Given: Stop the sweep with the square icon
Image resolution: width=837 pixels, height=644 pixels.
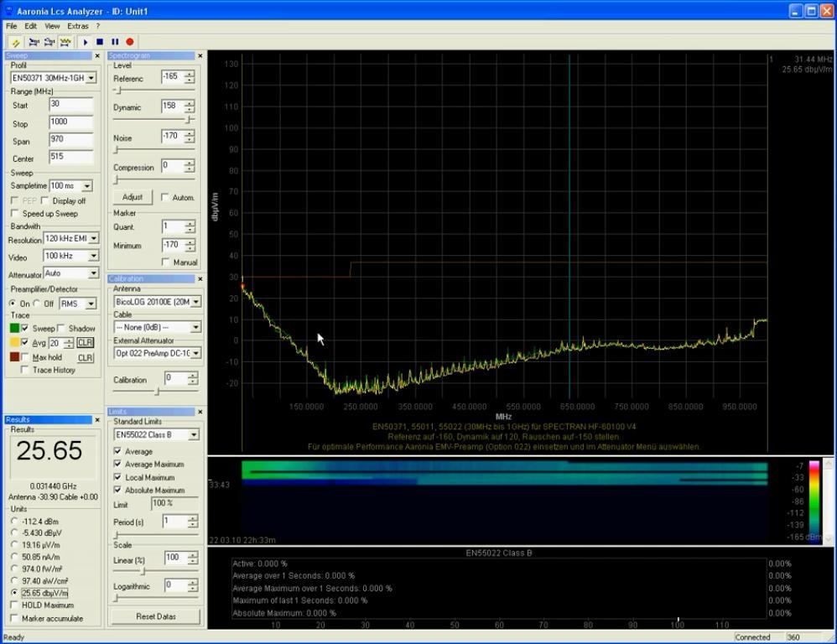Looking at the screenshot, I should pos(100,42).
